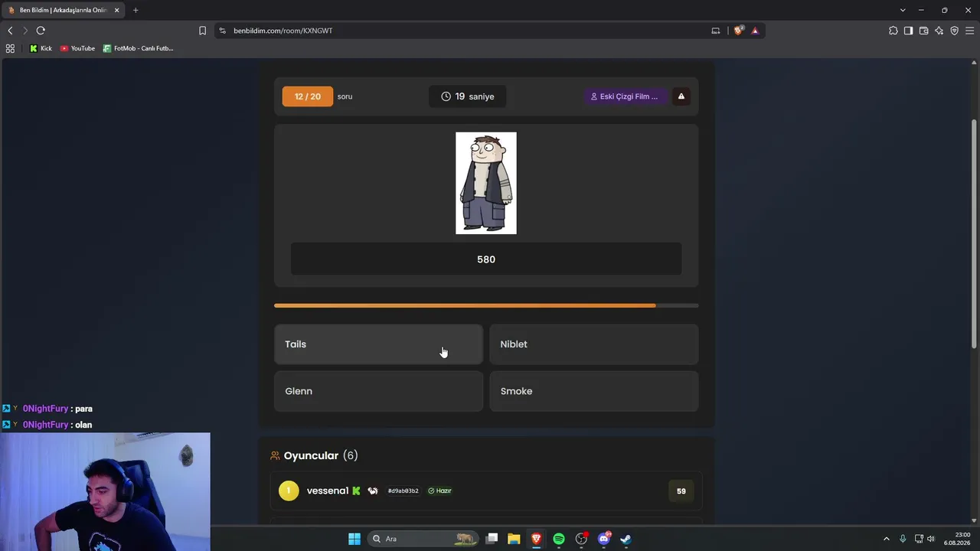Open the Brave Wallet icon

[x=924, y=31]
